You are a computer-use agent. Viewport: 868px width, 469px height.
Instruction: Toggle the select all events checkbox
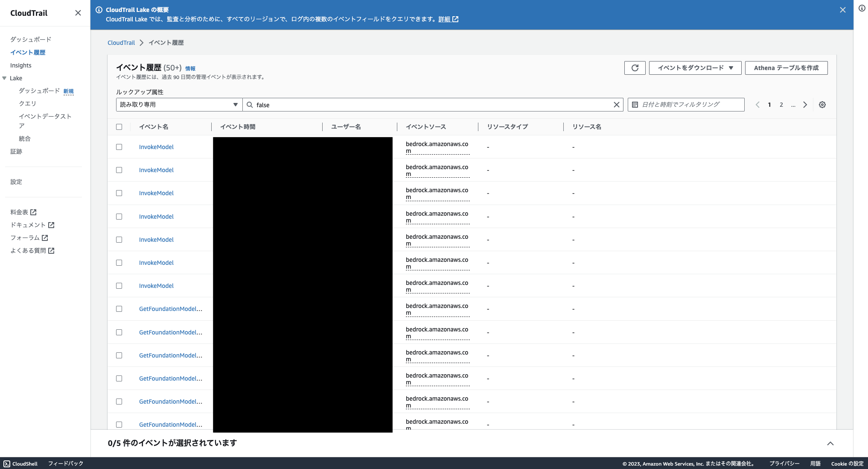119,127
